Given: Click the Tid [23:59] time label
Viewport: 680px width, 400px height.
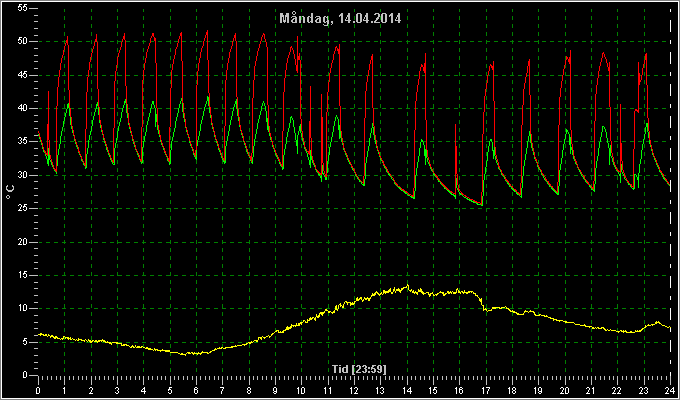Looking at the screenshot, I should [359, 369].
